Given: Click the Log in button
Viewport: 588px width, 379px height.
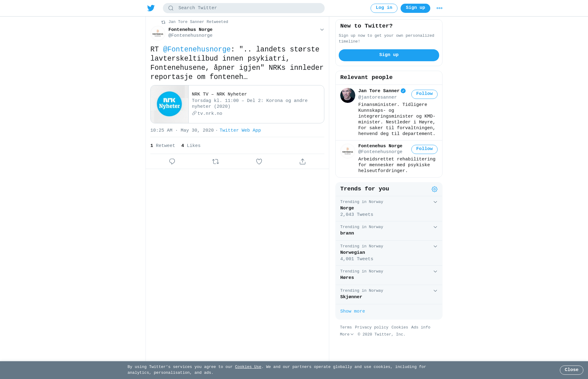Looking at the screenshot, I should pos(384,8).
